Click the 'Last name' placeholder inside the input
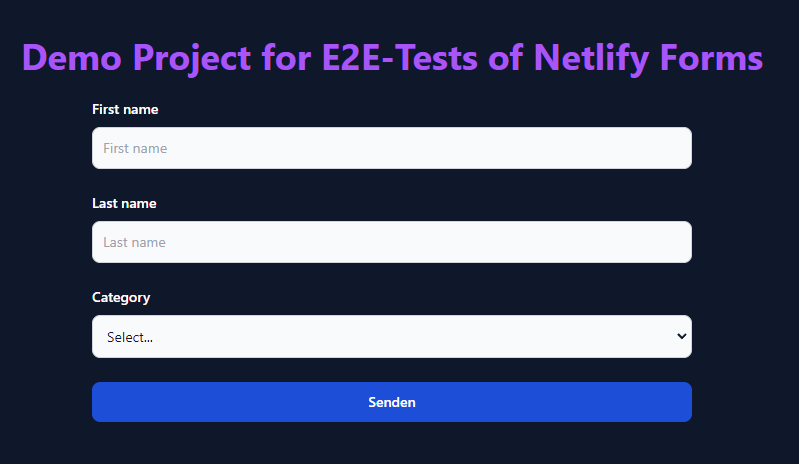Image resolution: width=799 pixels, height=464 pixels. point(134,242)
